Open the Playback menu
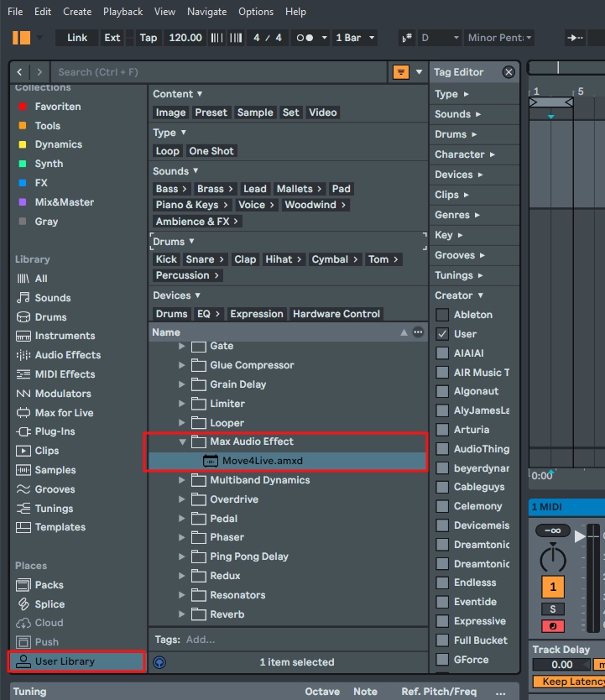The image size is (605, 700). pos(123,12)
